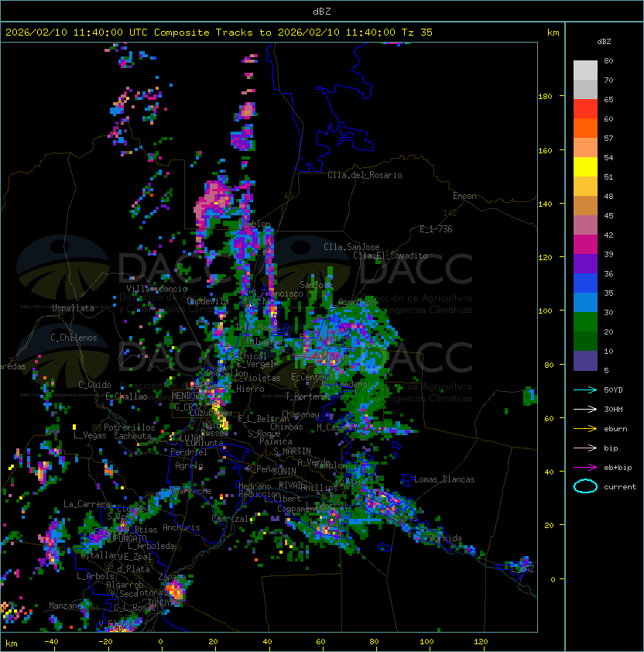Click the 'Palmira' place label
644x652 pixels.
tap(276, 441)
